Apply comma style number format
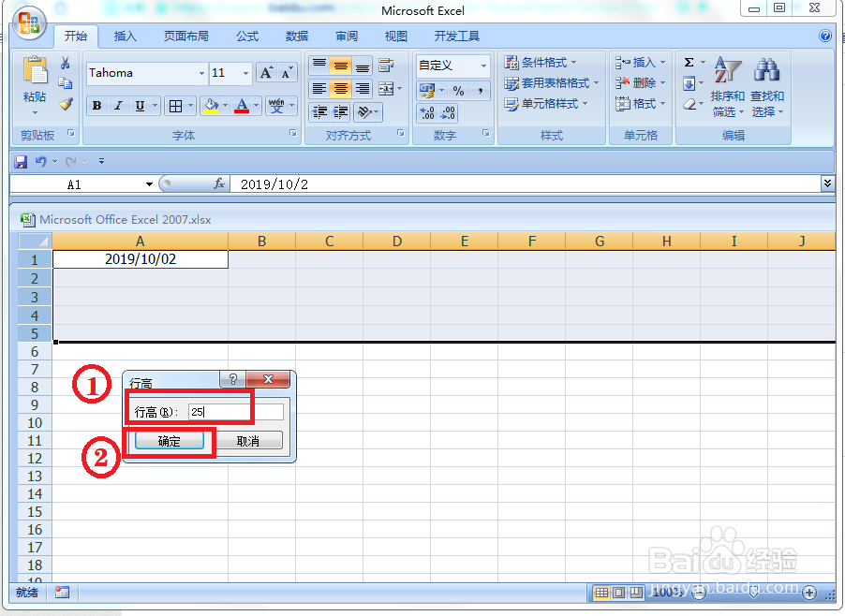Image resolution: width=845 pixels, height=616 pixels. click(480, 91)
